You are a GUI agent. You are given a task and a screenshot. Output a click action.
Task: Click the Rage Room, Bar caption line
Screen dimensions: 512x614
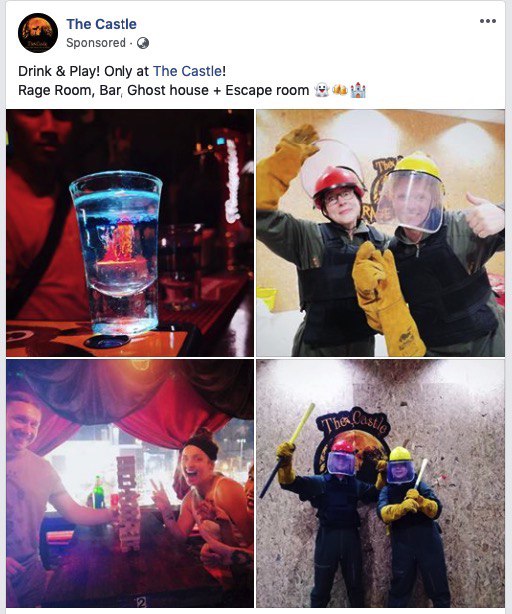[192, 90]
